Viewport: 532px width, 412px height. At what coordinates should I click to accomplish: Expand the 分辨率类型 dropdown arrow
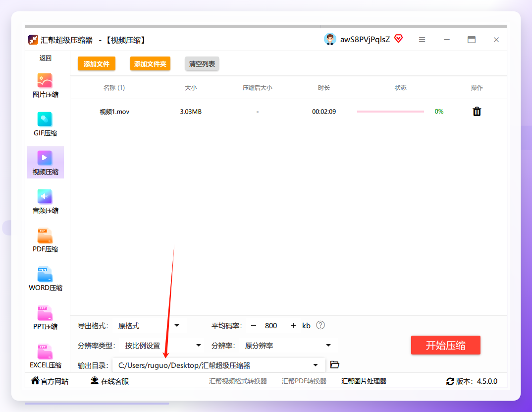point(199,346)
